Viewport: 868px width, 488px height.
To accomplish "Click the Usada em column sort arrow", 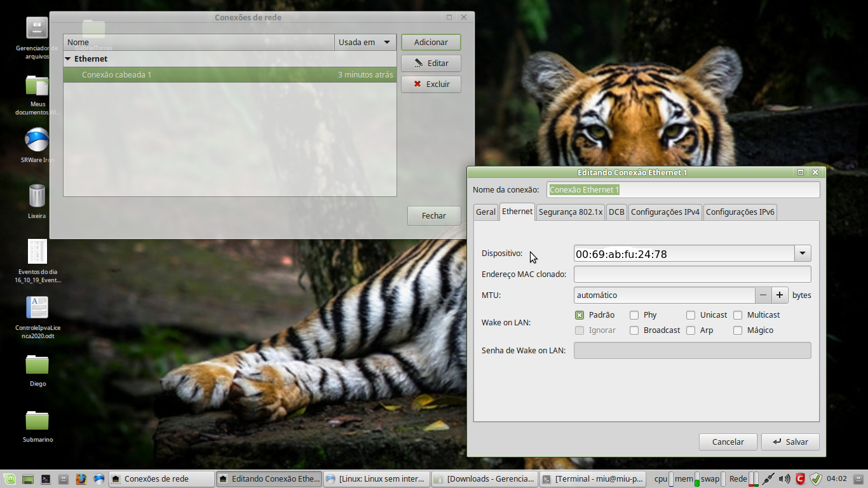I will coord(387,43).
